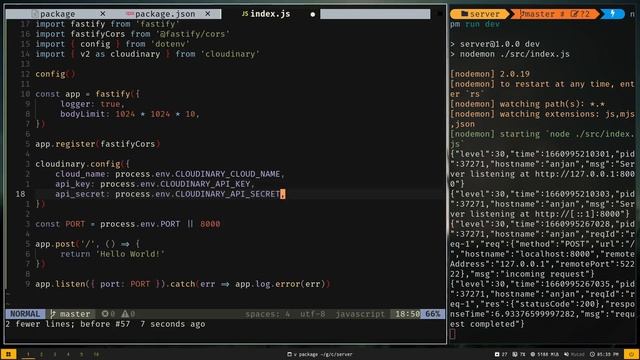Image resolution: width=640 pixels, height=360 pixels.
Task: Click '[nodemon] watching path(s)' terminal line
Action: pyautogui.click(x=527, y=104)
